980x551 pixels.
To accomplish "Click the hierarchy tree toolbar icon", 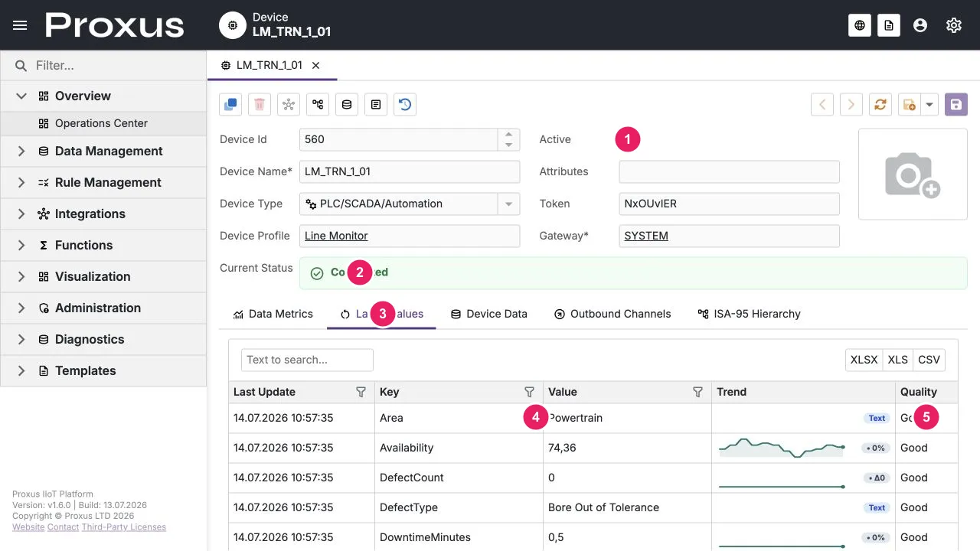I will click(318, 104).
